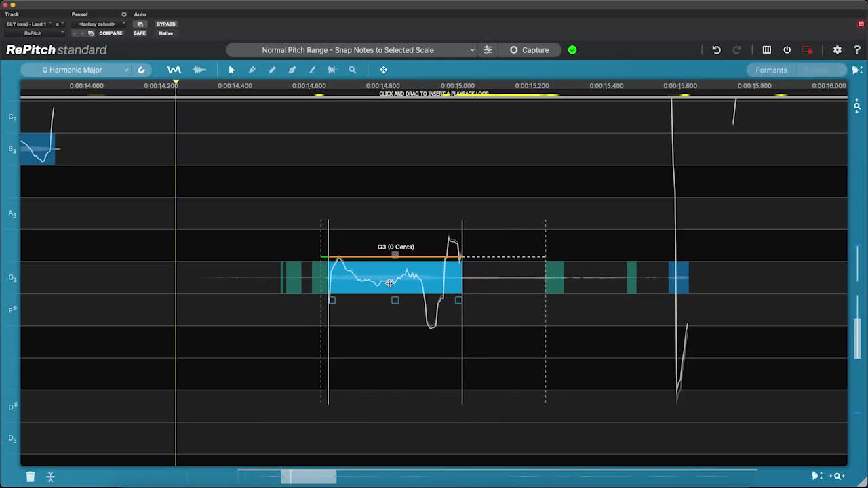Click the A3 piano key label
The image size is (868, 488).
click(x=12, y=214)
